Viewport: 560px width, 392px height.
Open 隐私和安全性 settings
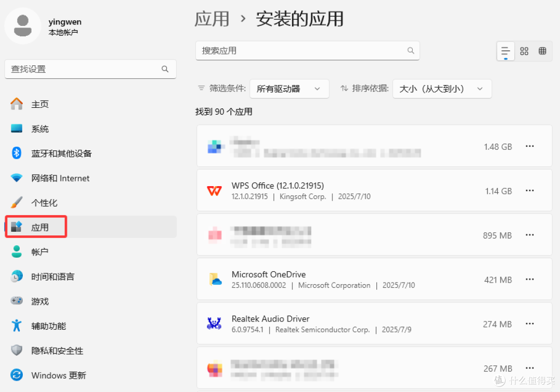click(91, 351)
